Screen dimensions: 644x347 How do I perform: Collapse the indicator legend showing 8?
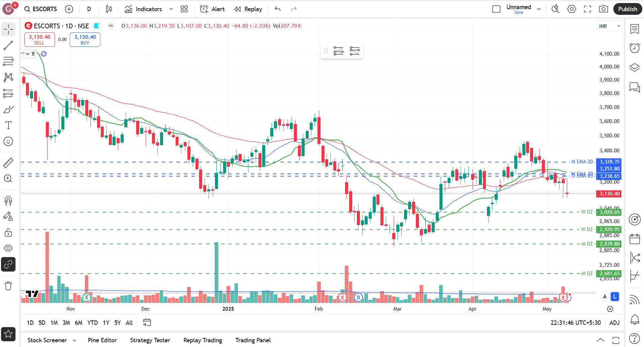30,54
